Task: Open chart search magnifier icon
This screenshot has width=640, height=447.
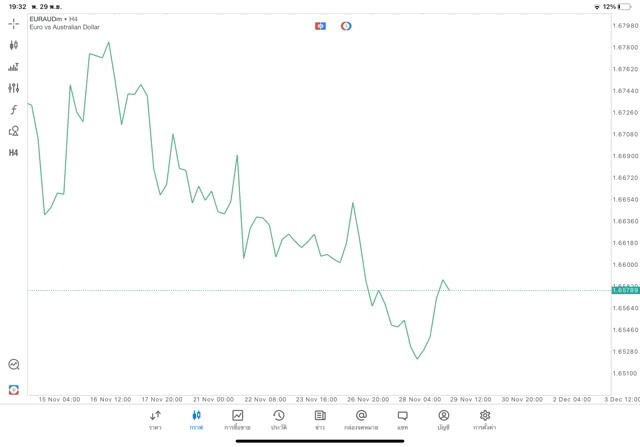Action: point(14,365)
